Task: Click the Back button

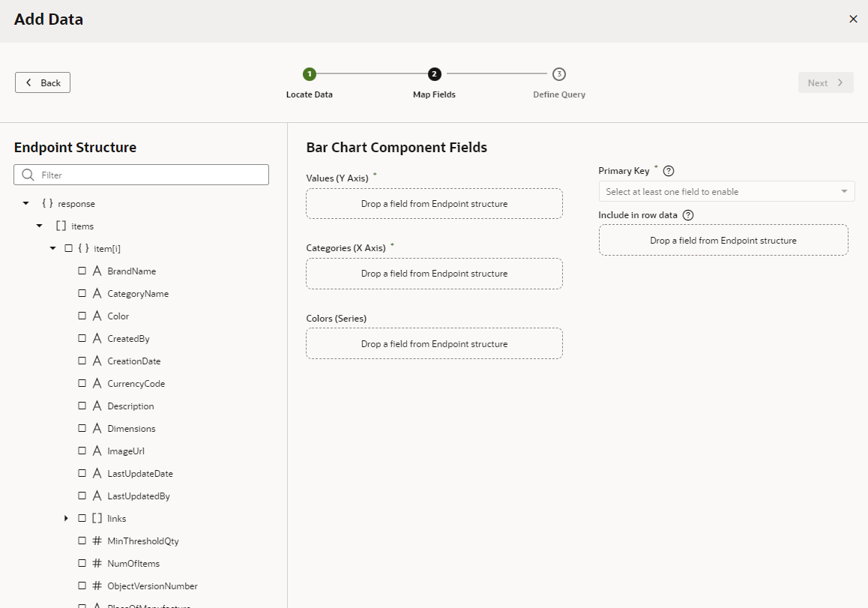Action: tap(43, 82)
